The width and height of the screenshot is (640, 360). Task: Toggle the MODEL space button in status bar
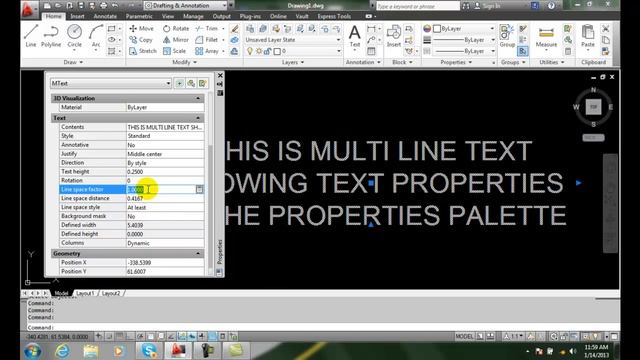pos(464,336)
